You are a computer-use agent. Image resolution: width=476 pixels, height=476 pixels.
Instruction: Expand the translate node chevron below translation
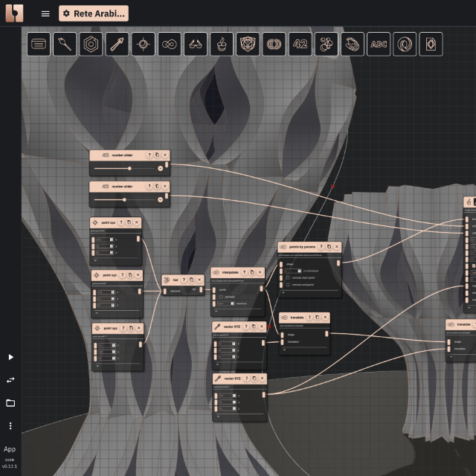pyautogui.click(x=284, y=350)
